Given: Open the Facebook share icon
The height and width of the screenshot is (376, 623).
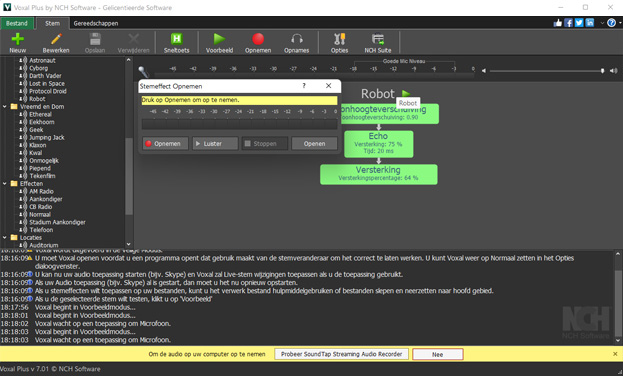Looking at the screenshot, I should 569,23.
